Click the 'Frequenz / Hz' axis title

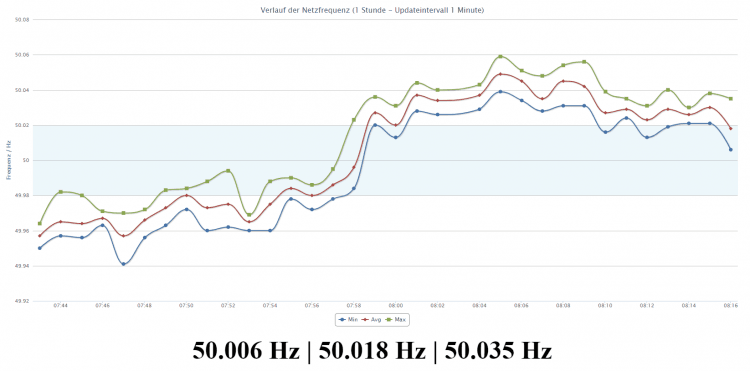tap(8, 160)
